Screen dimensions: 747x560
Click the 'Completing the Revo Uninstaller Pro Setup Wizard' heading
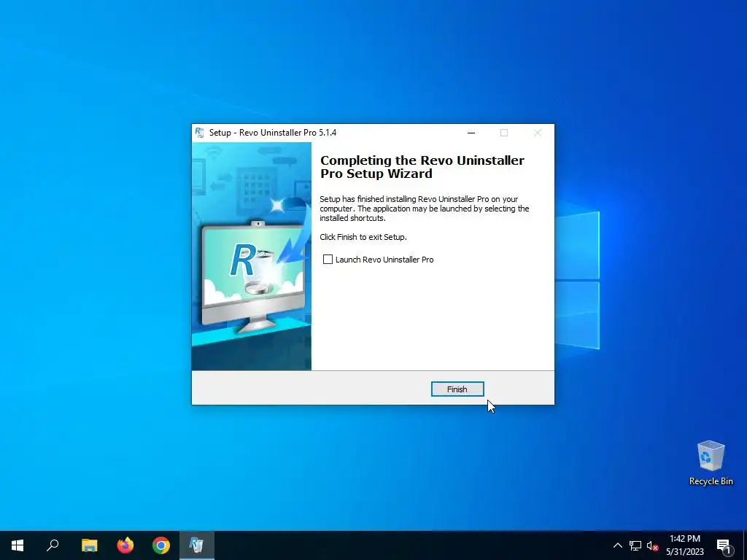point(422,167)
